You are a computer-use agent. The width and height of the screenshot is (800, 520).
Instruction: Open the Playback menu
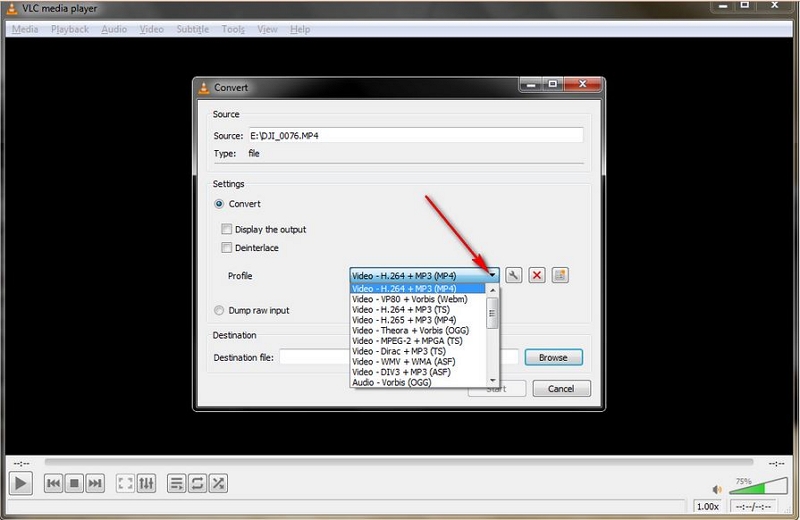(70, 29)
